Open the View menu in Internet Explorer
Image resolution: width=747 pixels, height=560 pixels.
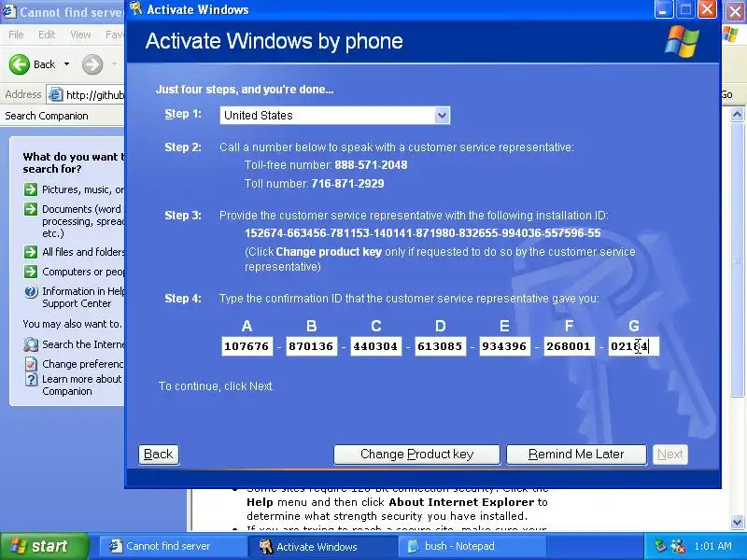click(80, 35)
